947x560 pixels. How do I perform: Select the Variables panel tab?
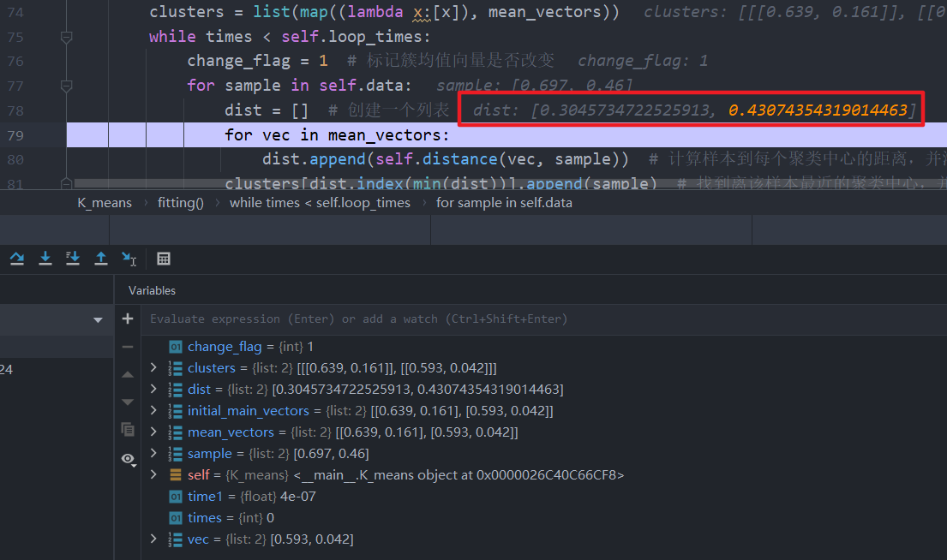152,290
